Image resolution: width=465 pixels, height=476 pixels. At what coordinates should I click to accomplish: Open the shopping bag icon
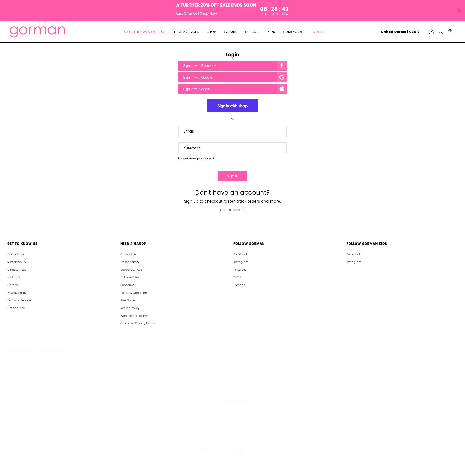pos(450,32)
